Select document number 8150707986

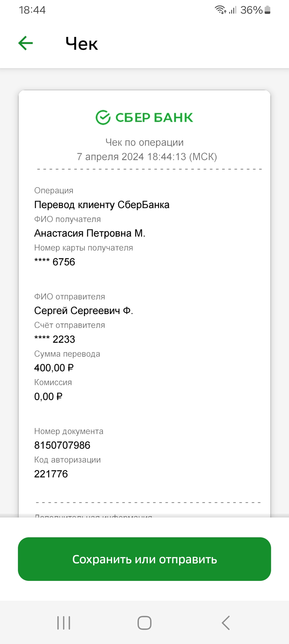click(62, 445)
